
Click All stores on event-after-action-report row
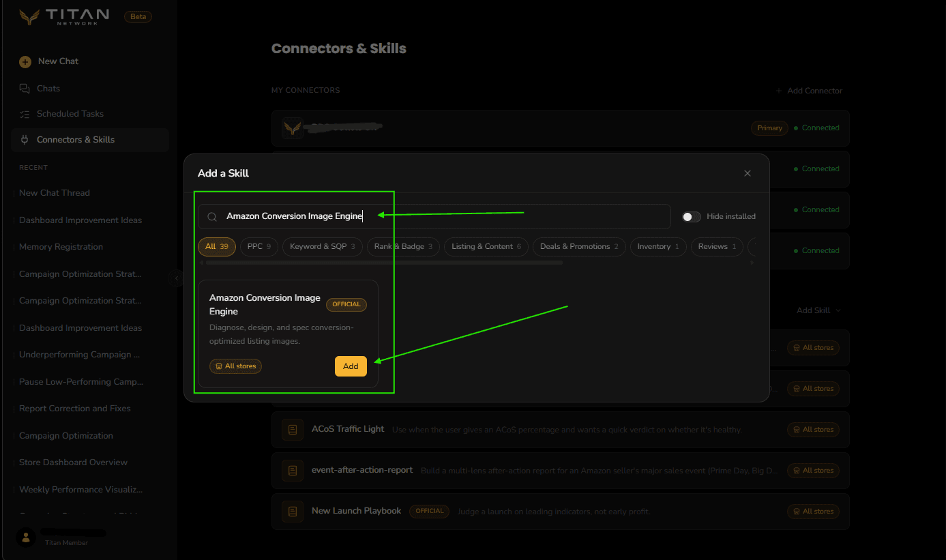coord(813,471)
